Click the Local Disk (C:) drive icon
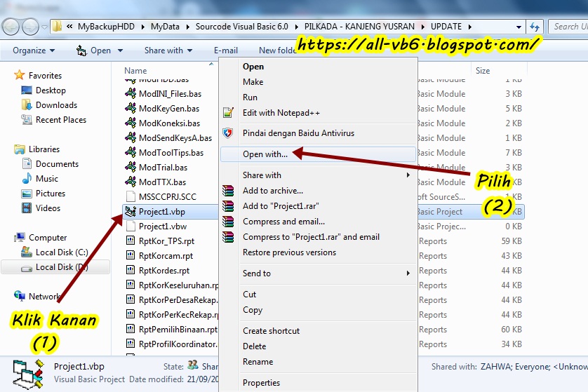The height and width of the screenshot is (392, 588). [27, 252]
